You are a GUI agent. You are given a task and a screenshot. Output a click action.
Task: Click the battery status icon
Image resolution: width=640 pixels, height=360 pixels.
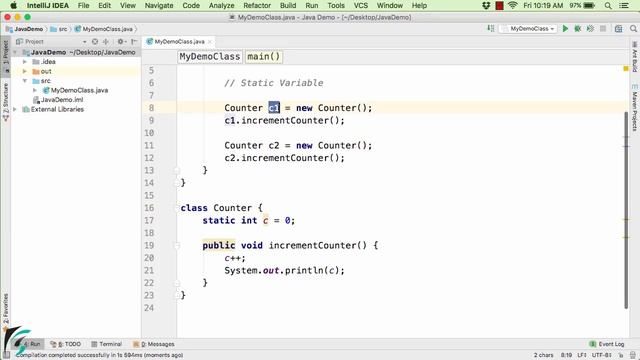pyautogui.click(x=589, y=5)
